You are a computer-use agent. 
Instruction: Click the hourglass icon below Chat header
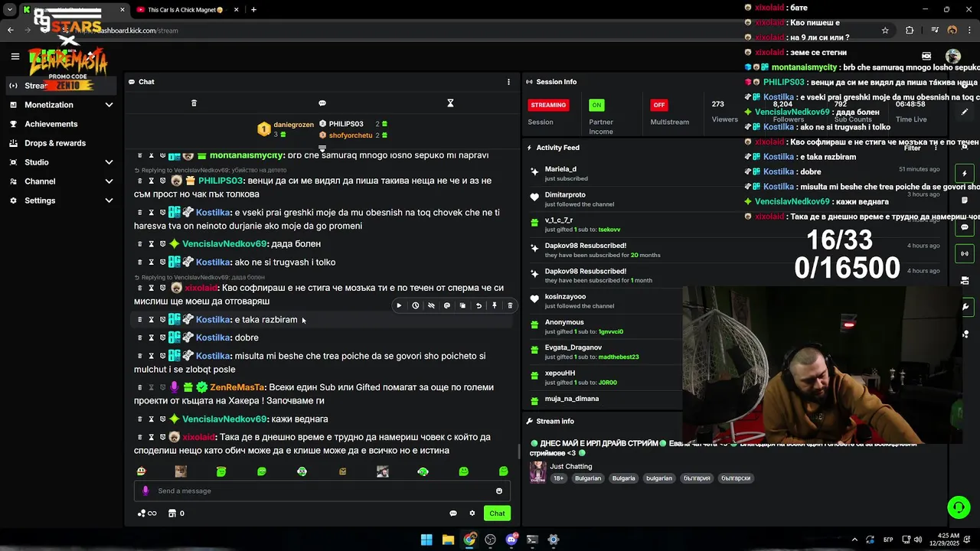point(450,103)
